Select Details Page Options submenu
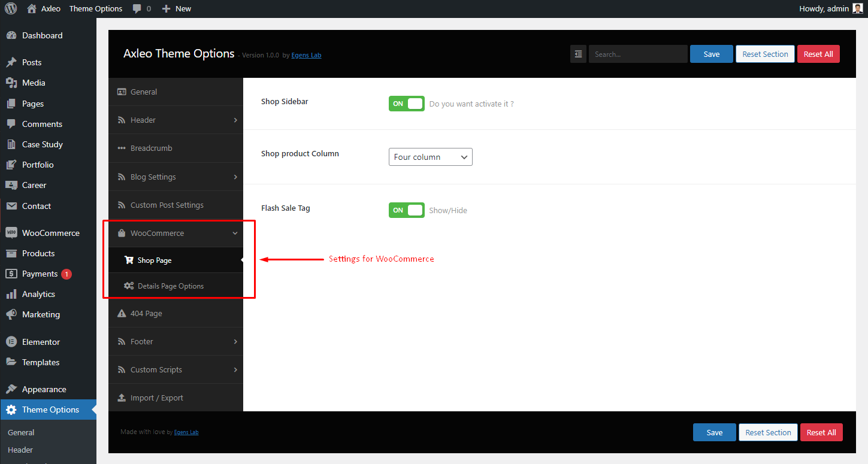The width and height of the screenshot is (868, 464). (x=176, y=286)
